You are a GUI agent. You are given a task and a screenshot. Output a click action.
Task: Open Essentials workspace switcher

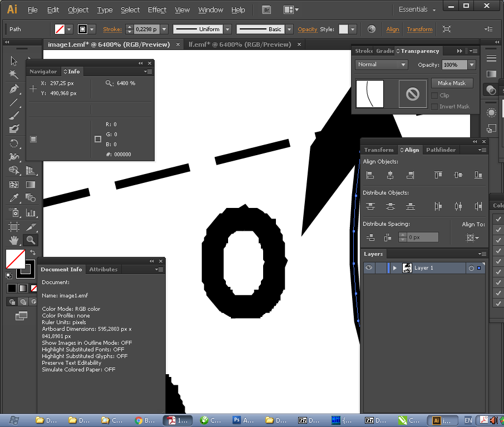tap(417, 9)
